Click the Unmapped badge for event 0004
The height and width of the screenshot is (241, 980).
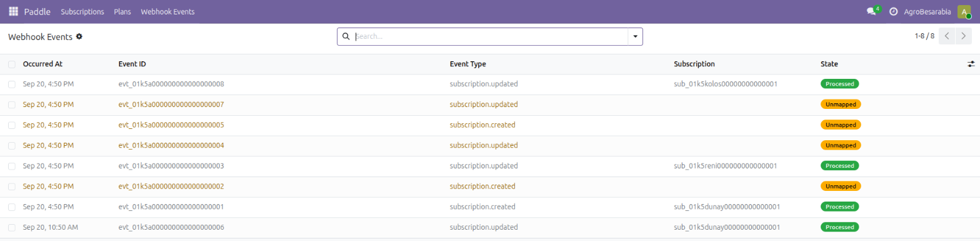coord(841,145)
